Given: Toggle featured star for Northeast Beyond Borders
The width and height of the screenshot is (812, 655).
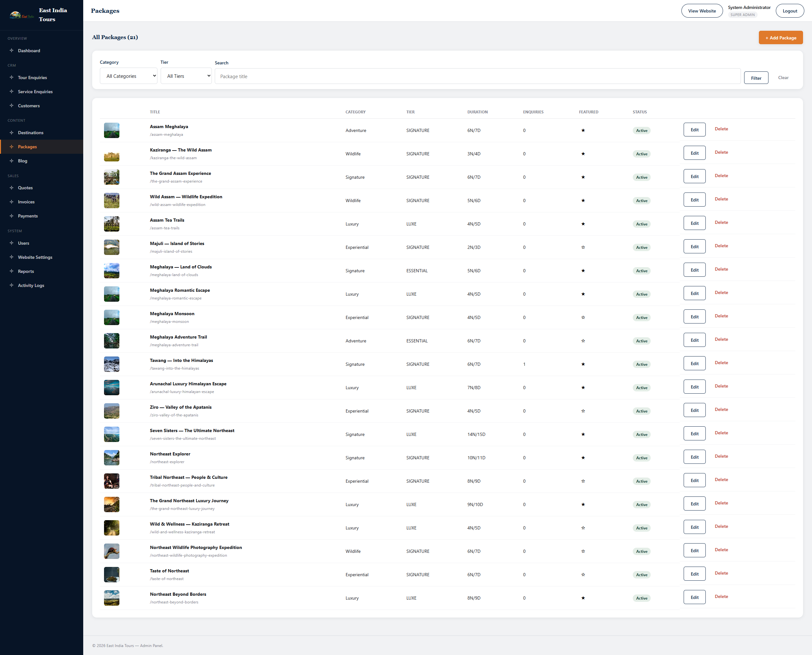Looking at the screenshot, I should point(583,598).
